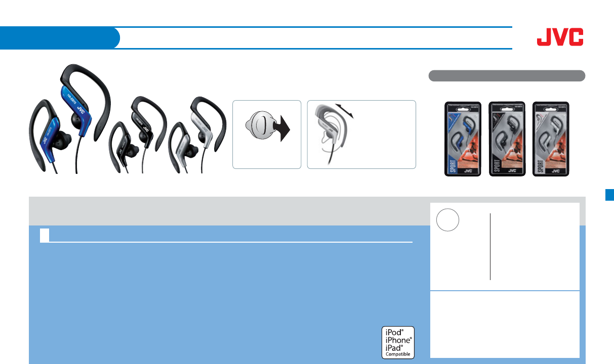Click the red JVC logo
This screenshot has width=614, height=364.
click(x=560, y=37)
